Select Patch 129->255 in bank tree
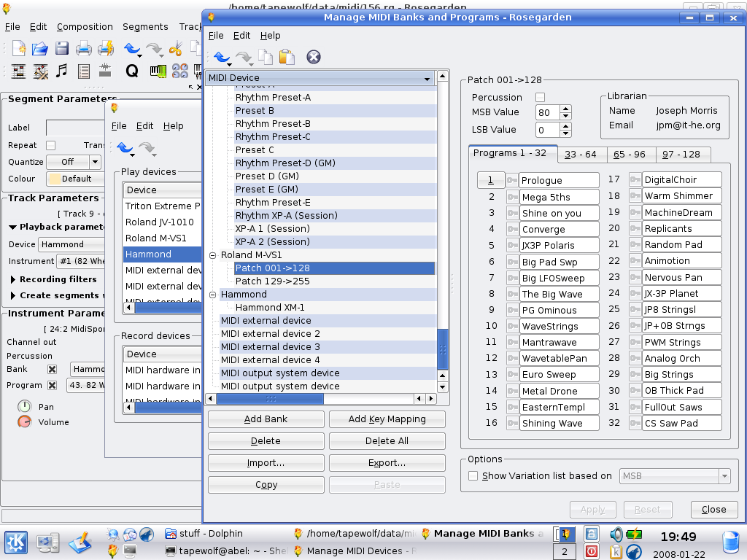Screen dimensions: 747x560 click(x=273, y=281)
